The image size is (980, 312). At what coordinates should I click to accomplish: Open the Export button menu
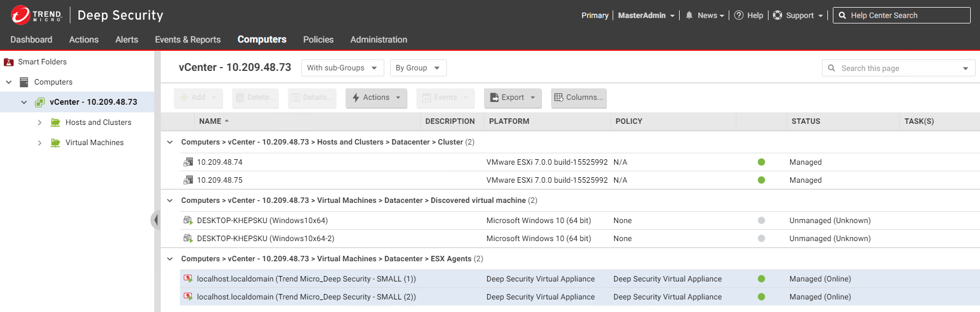coord(512,98)
